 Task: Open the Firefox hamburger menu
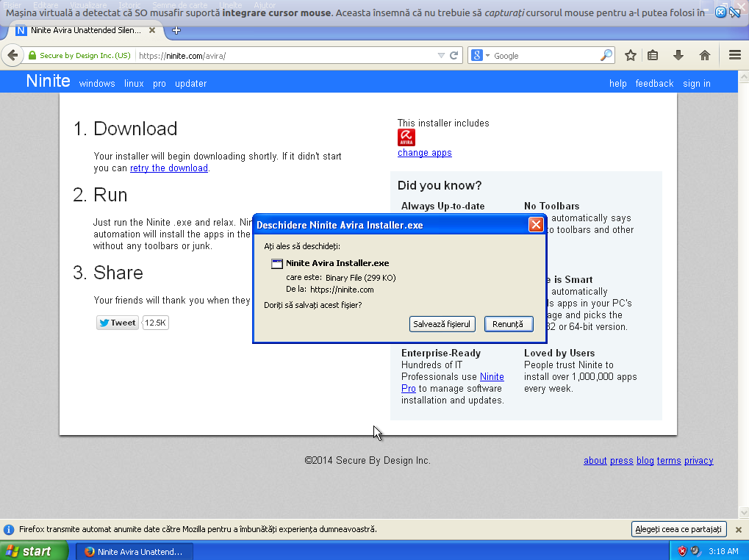(x=735, y=55)
